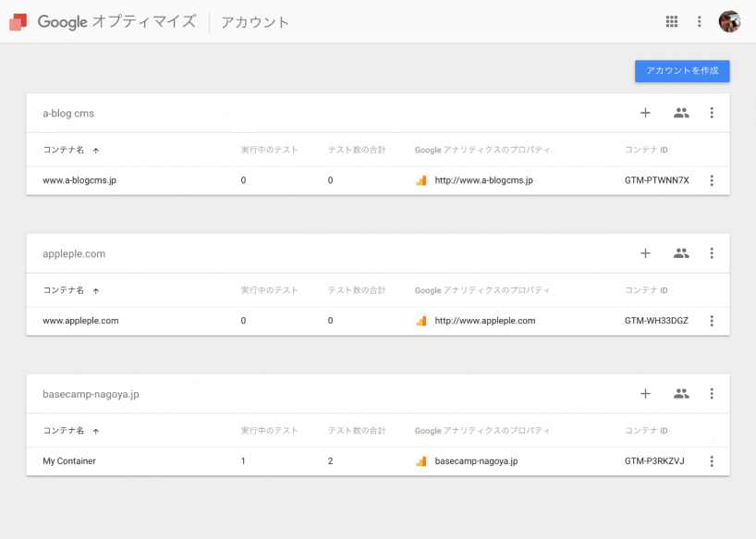Manage users for basecamp-nagoya.jp account
The image size is (756, 539).
681,394
